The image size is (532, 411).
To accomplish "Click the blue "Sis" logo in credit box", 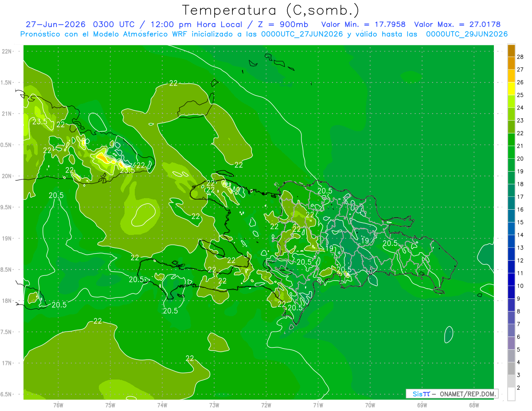I will (418, 394).
